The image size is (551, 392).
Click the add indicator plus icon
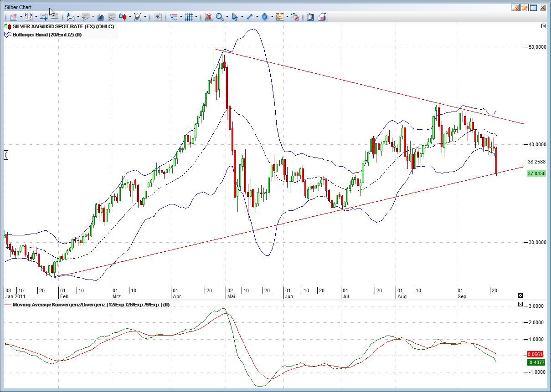44,17
